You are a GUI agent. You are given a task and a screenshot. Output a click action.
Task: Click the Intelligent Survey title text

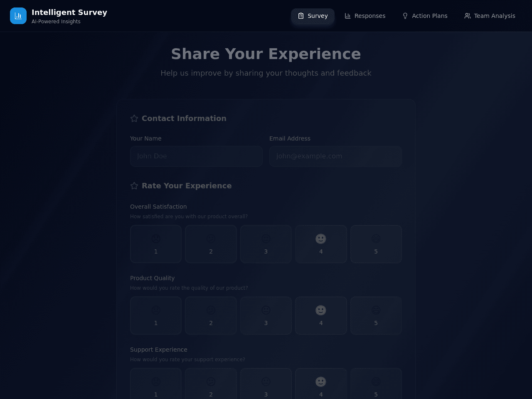tap(69, 12)
